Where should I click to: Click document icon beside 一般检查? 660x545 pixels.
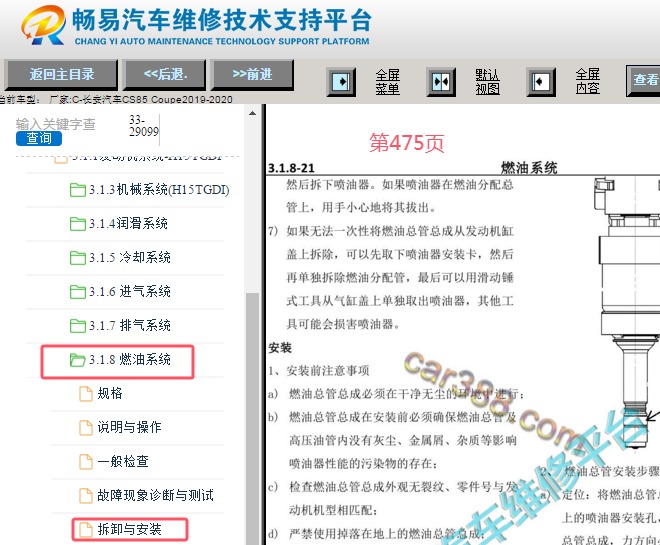pos(86,462)
